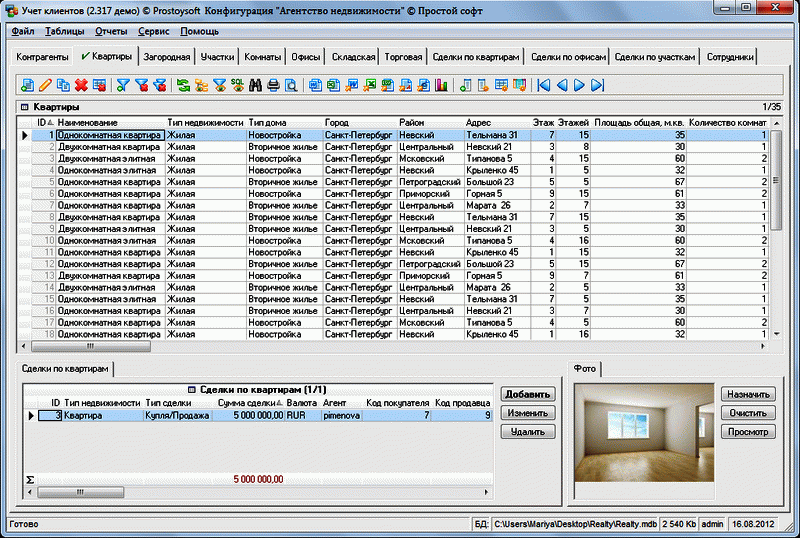Switch to the Офисы tab

pyautogui.click(x=306, y=57)
